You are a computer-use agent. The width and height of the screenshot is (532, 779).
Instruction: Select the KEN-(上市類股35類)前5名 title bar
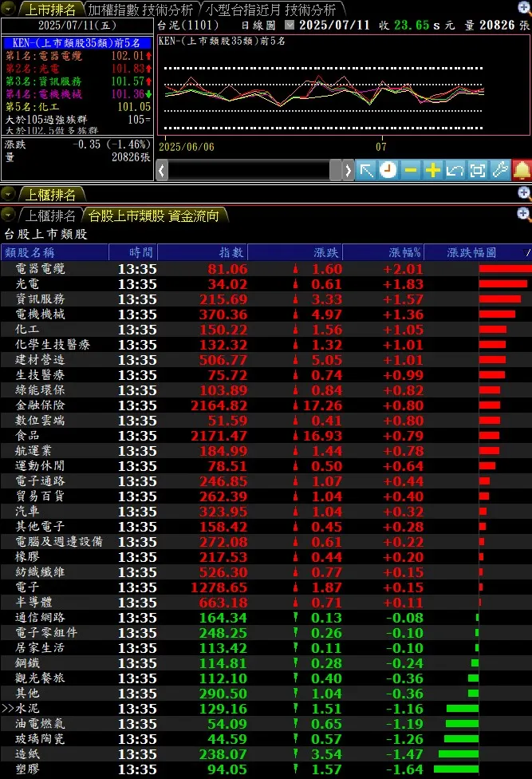(x=77, y=43)
